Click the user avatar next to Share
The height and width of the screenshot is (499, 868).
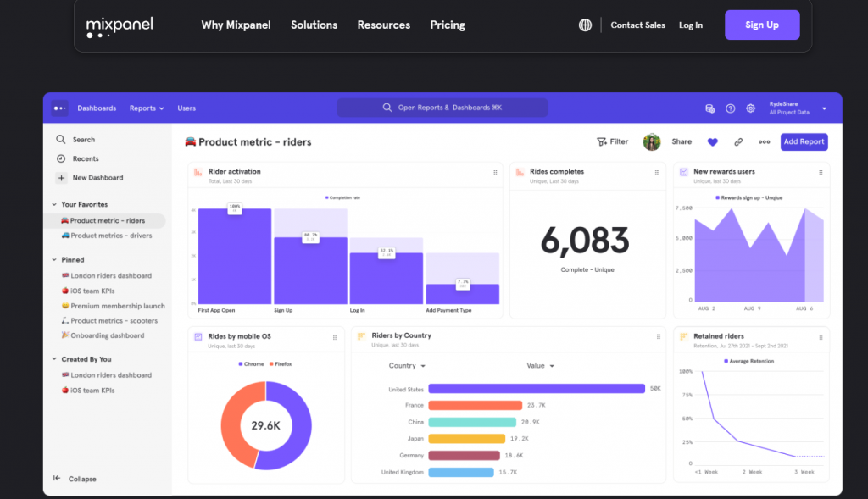pyautogui.click(x=652, y=142)
